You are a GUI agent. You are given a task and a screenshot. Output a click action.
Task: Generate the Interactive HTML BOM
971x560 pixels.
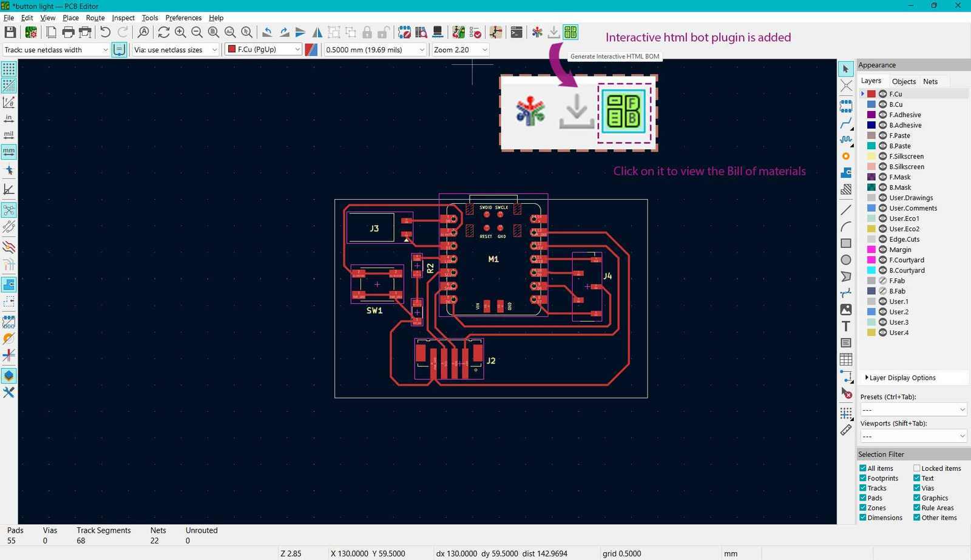coord(570,32)
